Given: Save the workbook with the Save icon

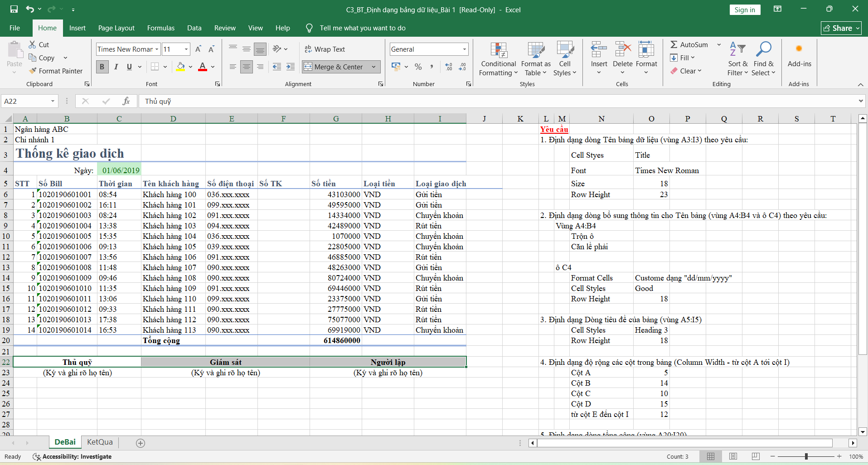Looking at the screenshot, I should [14, 9].
